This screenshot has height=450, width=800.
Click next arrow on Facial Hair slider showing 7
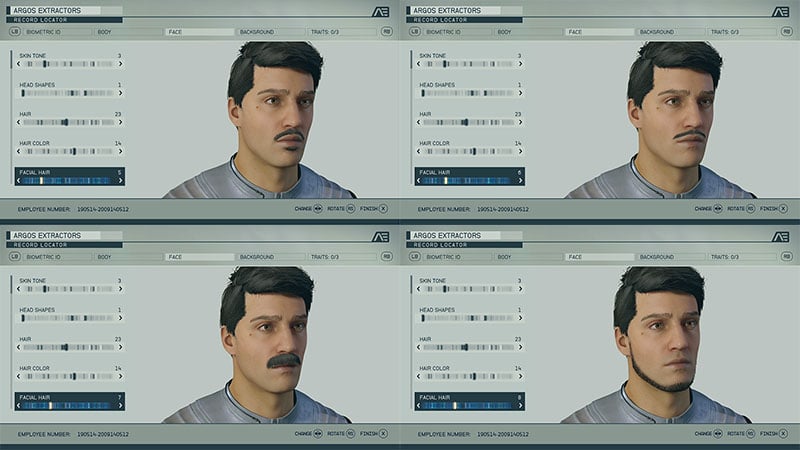point(120,406)
